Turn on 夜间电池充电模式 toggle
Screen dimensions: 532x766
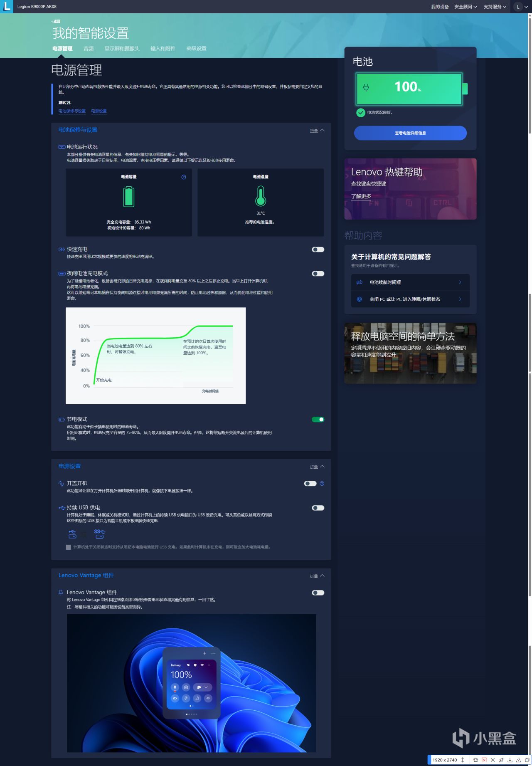[x=318, y=274]
